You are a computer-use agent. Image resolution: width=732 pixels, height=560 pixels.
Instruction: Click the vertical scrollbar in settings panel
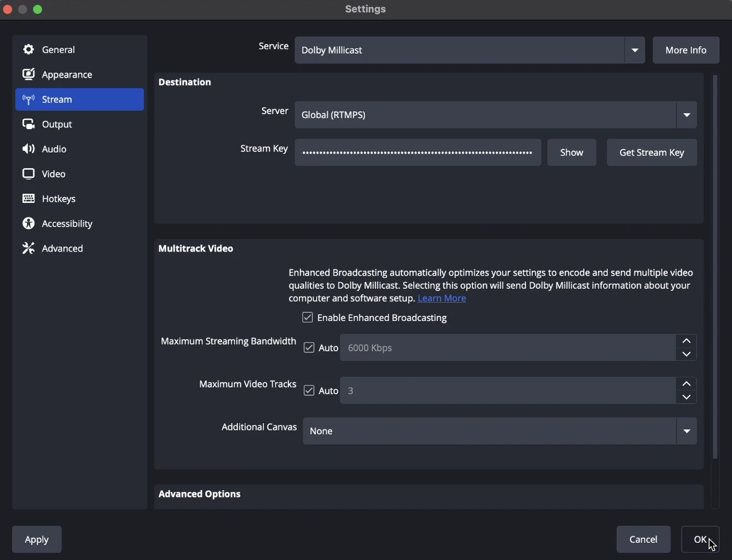click(716, 266)
